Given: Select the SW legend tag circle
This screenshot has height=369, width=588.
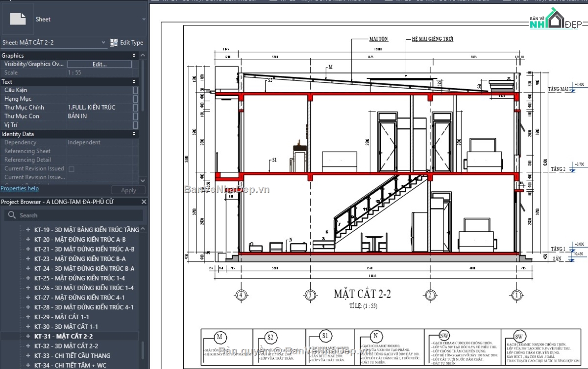Looking at the screenshot, I should point(519,337).
